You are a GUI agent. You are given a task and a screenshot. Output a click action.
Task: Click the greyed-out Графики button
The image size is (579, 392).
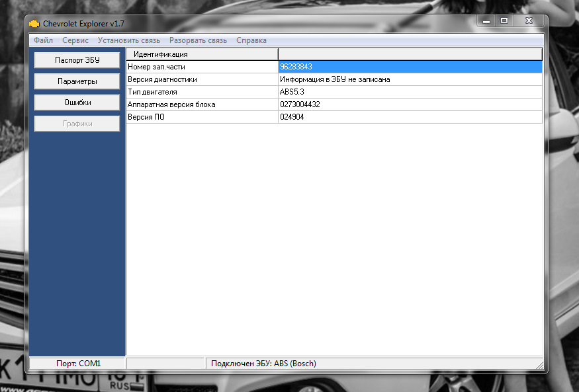pos(77,124)
